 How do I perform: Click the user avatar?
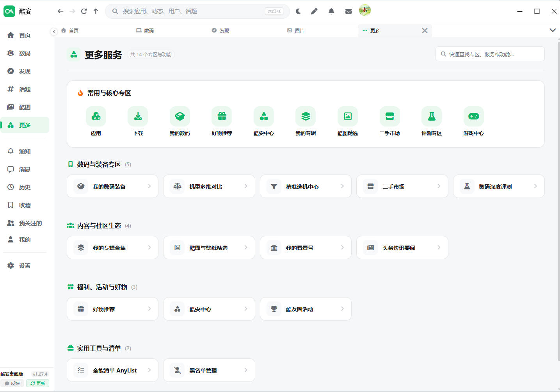coord(365,10)
